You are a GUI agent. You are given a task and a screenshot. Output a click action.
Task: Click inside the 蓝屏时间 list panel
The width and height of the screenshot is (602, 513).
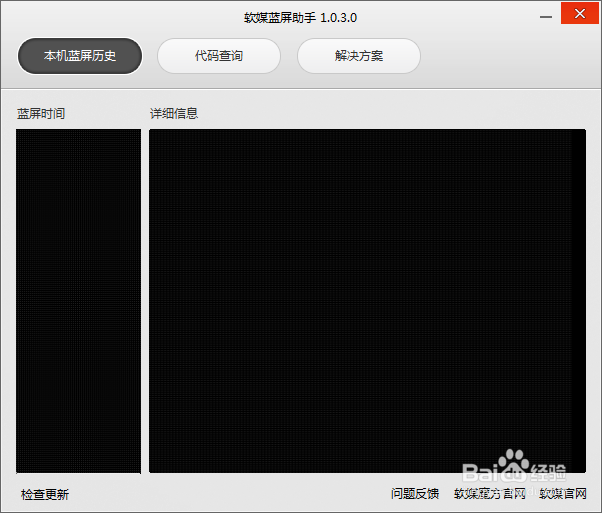(x=78, y=301)
